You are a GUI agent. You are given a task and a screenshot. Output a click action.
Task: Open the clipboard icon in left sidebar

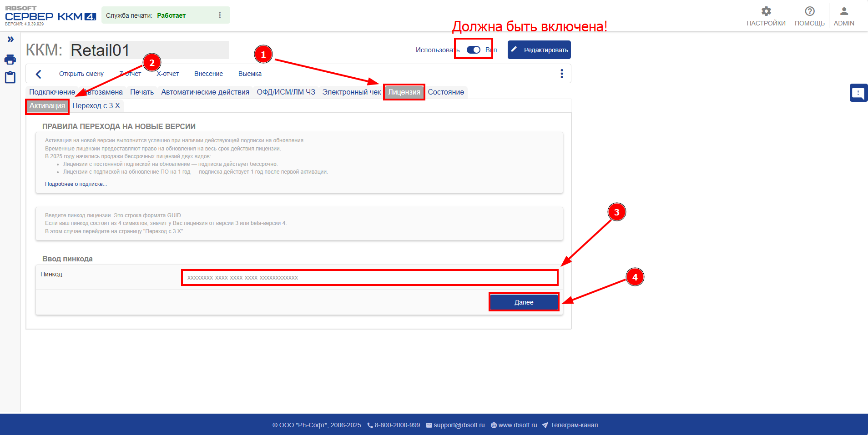pyautogui.click(x=10, y=77)
